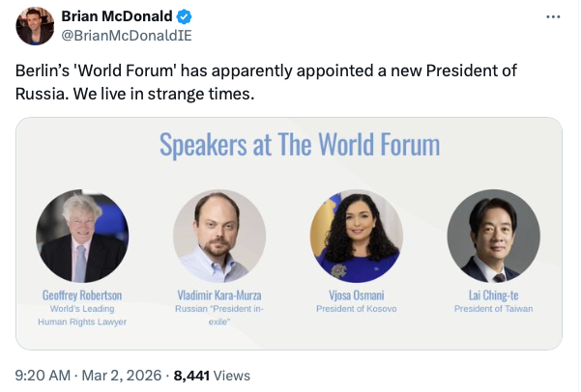
Task: Click the 'World's Leading Human Rights Lawyer' caption
Action: 84,316
